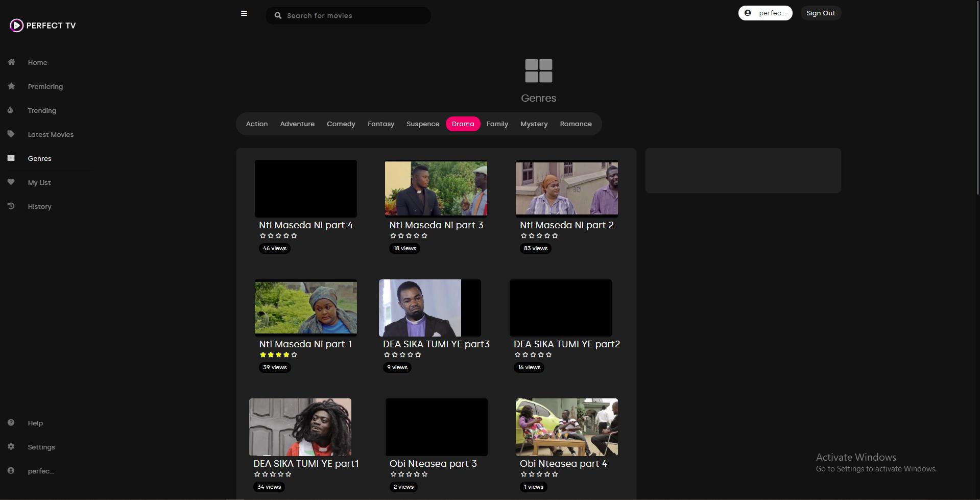This screenshot has height=500, width=980.
Task: Open the perfec... profile button in header
Action: point(765,13)
